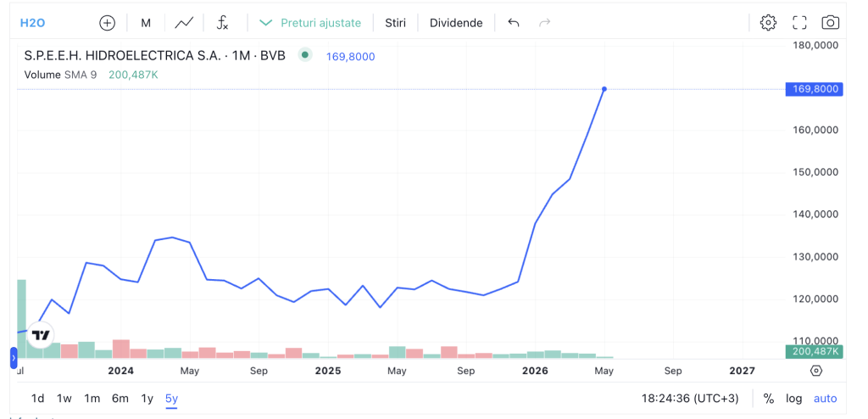Click the 200,487K volume label on axis
The width and height of the screenshot is (868, 419).
coord(814,351)
